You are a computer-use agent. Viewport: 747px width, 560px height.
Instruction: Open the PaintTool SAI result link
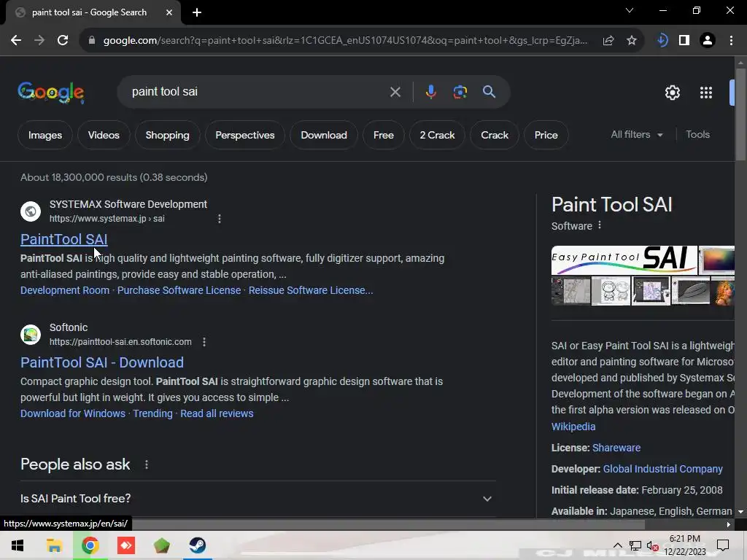coord(64,239)
